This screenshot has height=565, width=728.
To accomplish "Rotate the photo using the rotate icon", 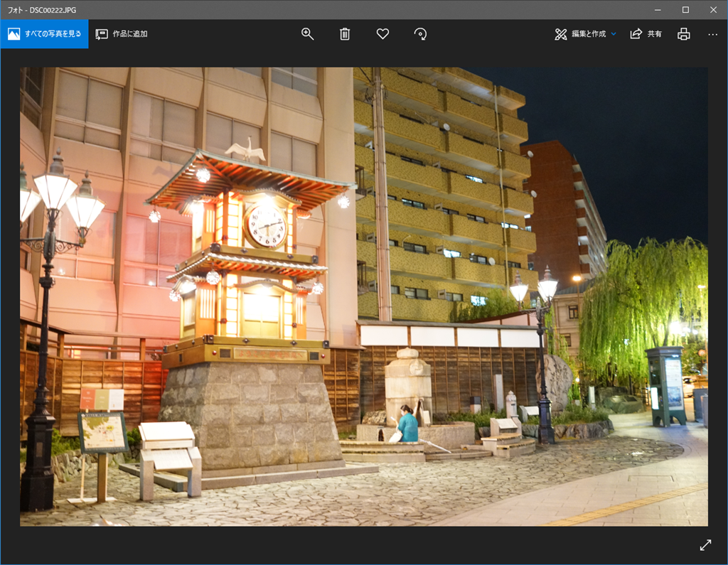I will pyautogui.click(x=420, y=33).
